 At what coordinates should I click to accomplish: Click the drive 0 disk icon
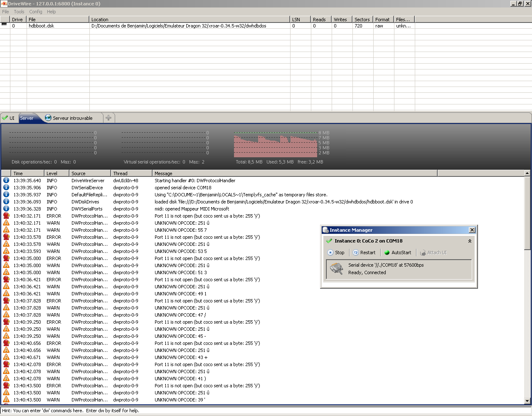tap(5, 24)
